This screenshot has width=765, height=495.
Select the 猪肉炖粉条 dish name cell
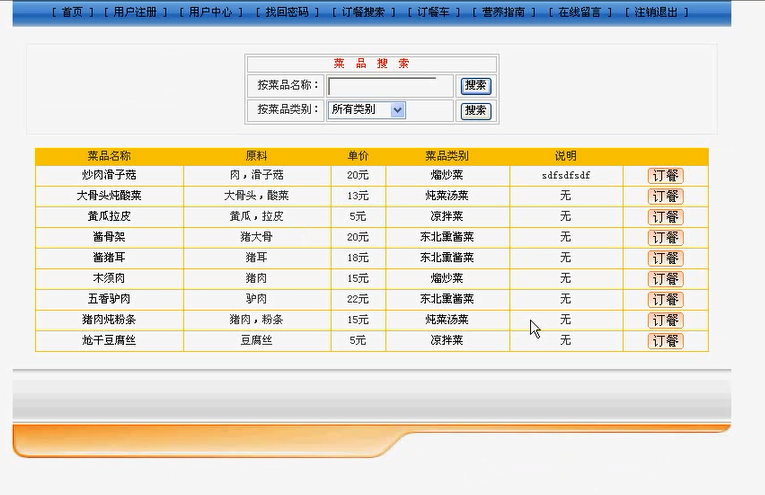coord(109,319)
